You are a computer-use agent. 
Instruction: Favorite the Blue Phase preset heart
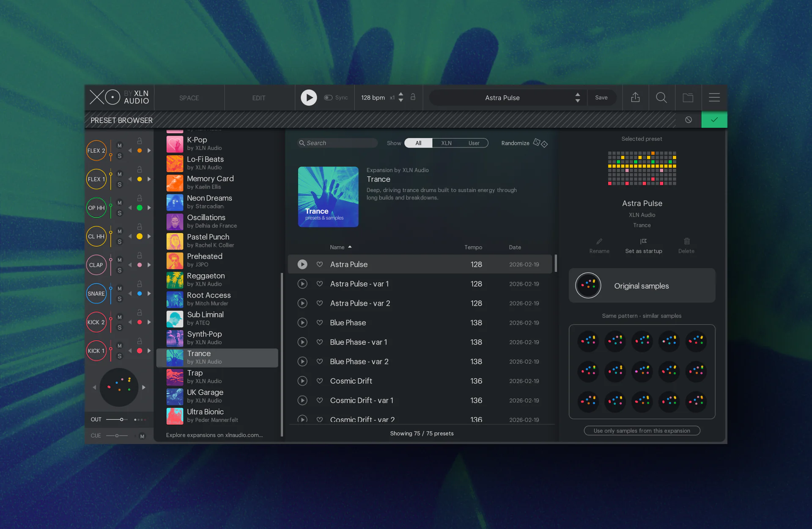[x=320, y=323]
